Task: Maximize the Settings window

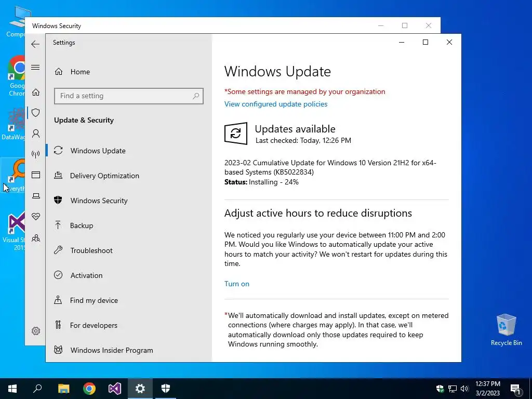Action: (x=425, y=42)
